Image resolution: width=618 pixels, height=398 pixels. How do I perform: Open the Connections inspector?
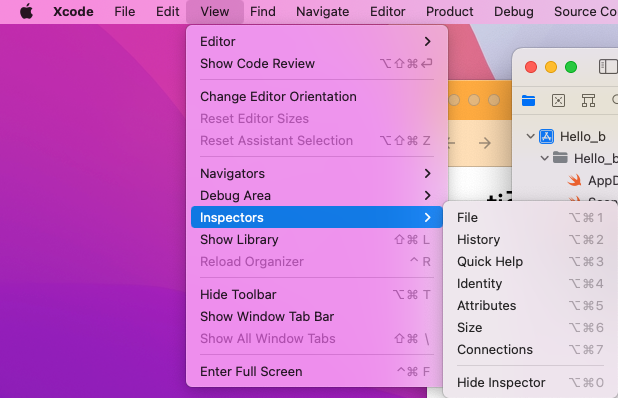[x=530, y=350]
